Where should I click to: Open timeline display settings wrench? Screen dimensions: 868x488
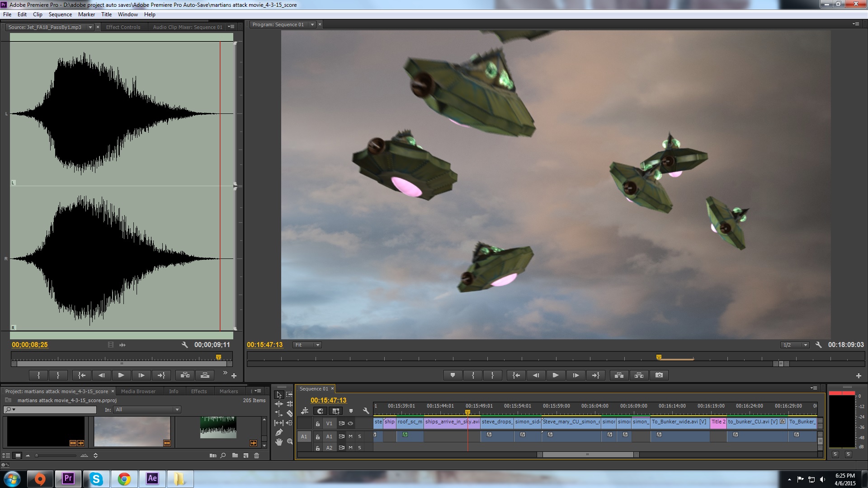[366, 411]
